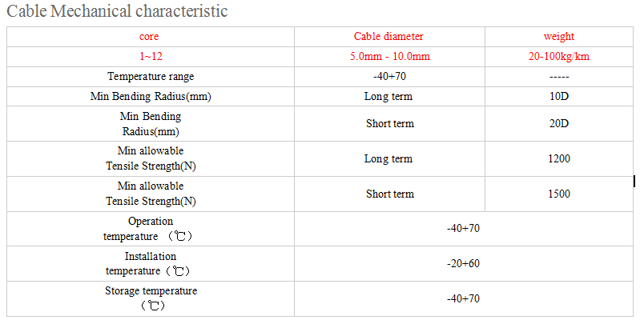Select the red "core" header cell

[151, 37]
